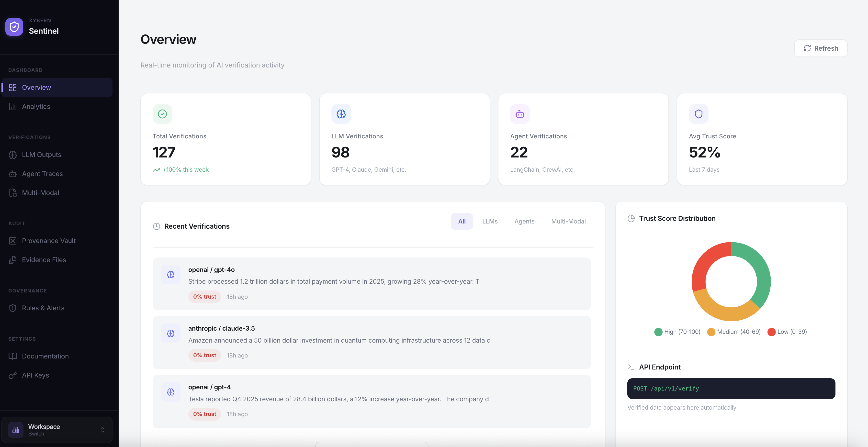Select Analytics in the sidebar

[36, 106]
